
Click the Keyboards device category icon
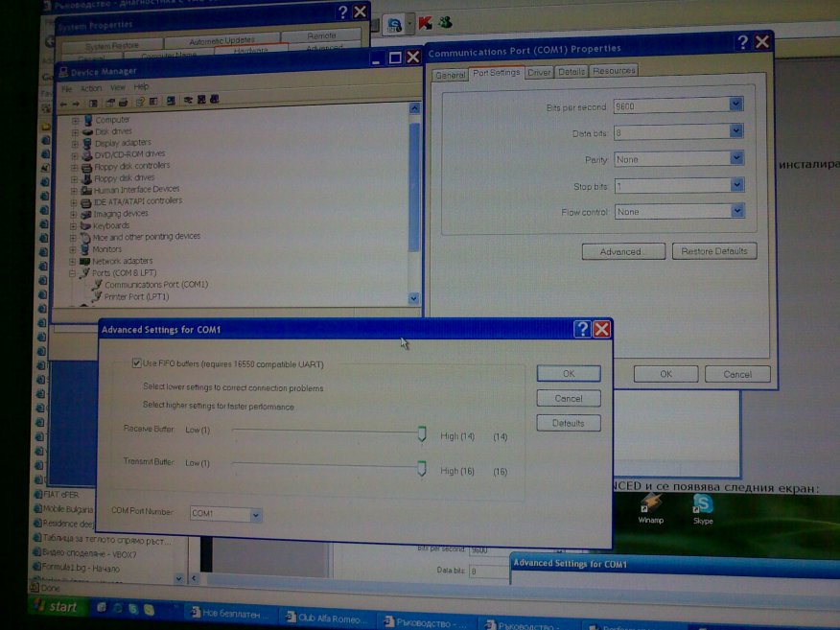(x=85, y=225)
